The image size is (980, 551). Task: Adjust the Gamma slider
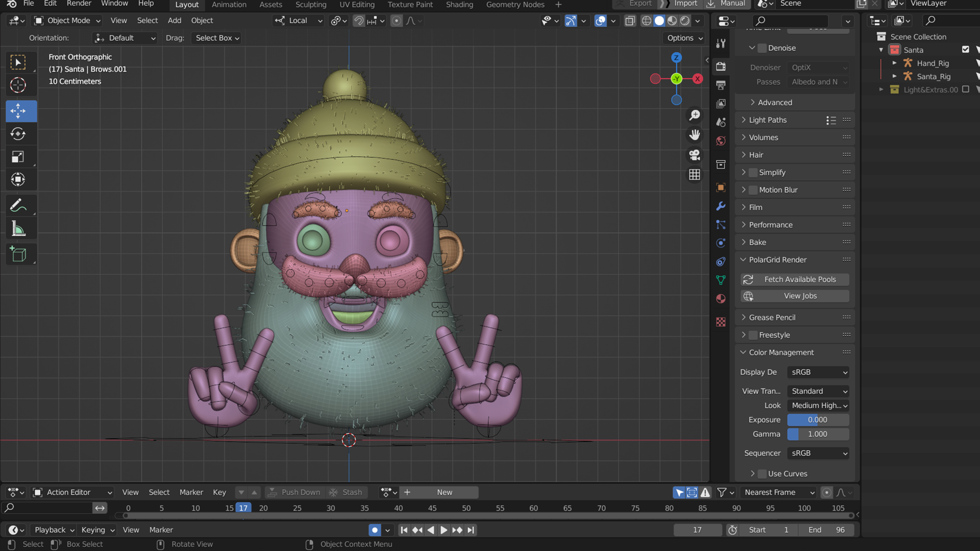click(x=818, y=434)
